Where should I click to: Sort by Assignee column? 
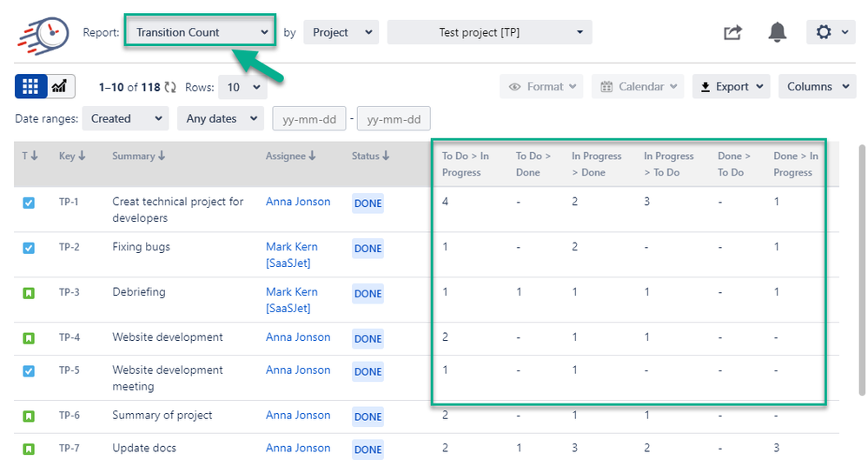click(x=290, y=156)
